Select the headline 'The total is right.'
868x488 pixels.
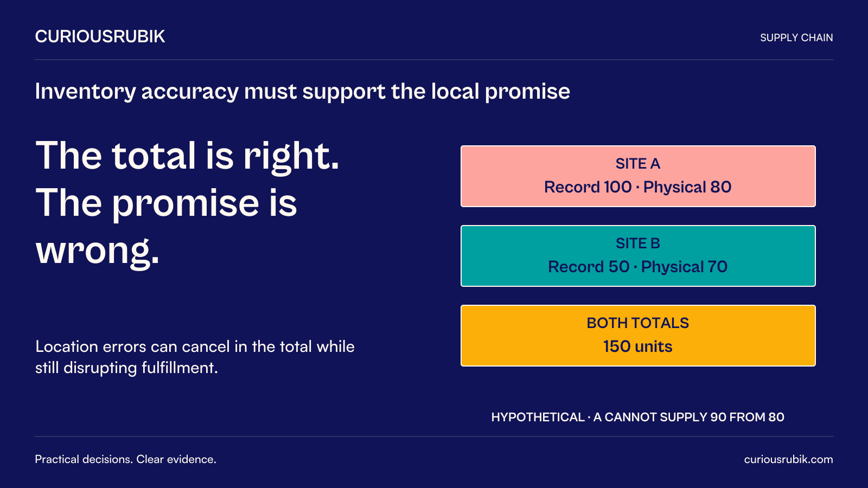[187, 156]
